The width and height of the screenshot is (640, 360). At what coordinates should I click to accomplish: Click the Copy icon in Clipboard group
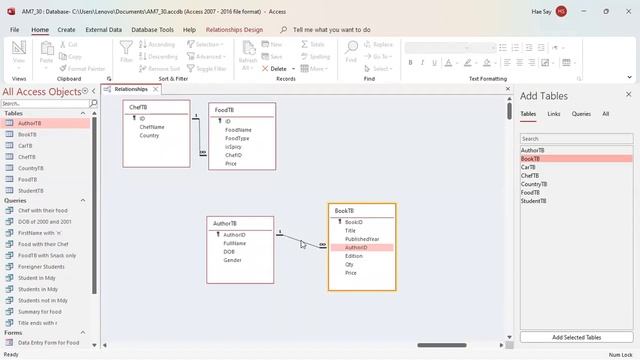click(x=63, y=56)
